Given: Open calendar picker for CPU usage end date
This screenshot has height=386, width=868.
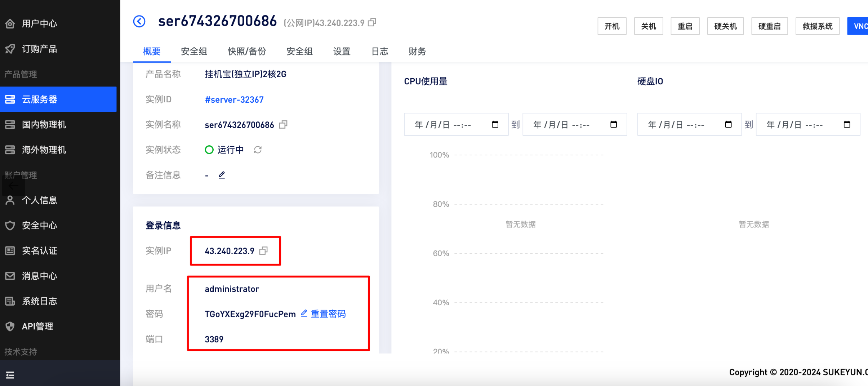Looking at the screenshot, I should tap(613, 124).
